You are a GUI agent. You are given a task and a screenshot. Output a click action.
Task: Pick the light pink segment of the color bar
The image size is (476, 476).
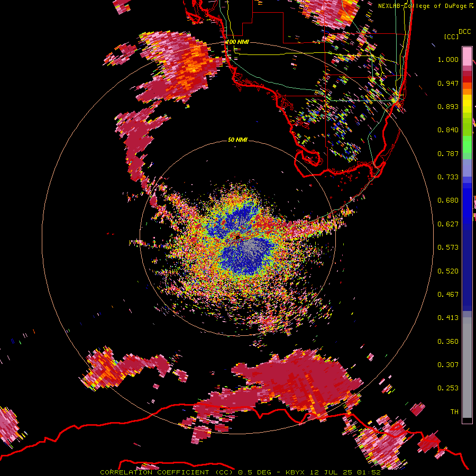467,56
